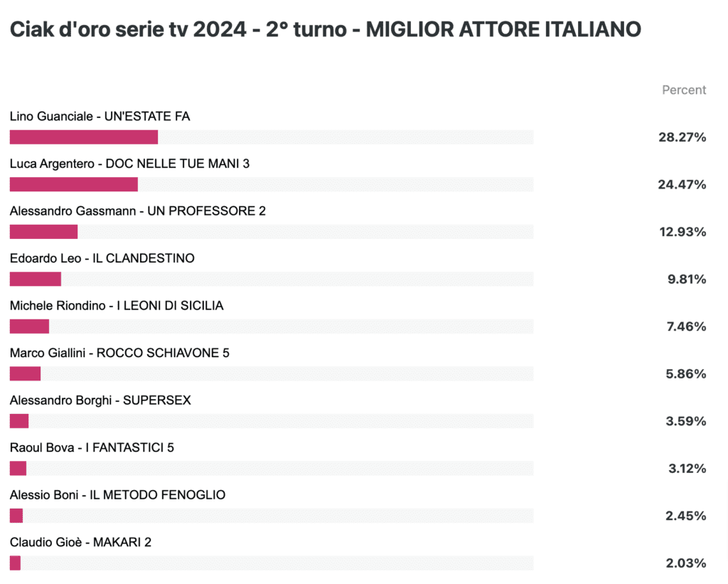
Task: Click Claudio Gioè's pink result bar
Action: [16, 563]
